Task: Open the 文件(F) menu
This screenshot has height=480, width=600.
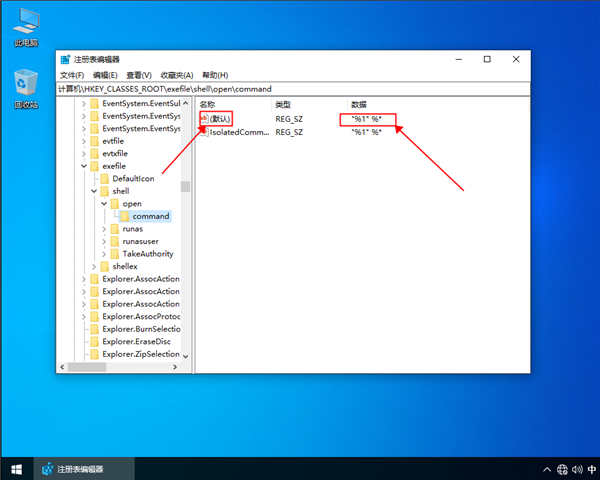Action: [x=72, y=75]
